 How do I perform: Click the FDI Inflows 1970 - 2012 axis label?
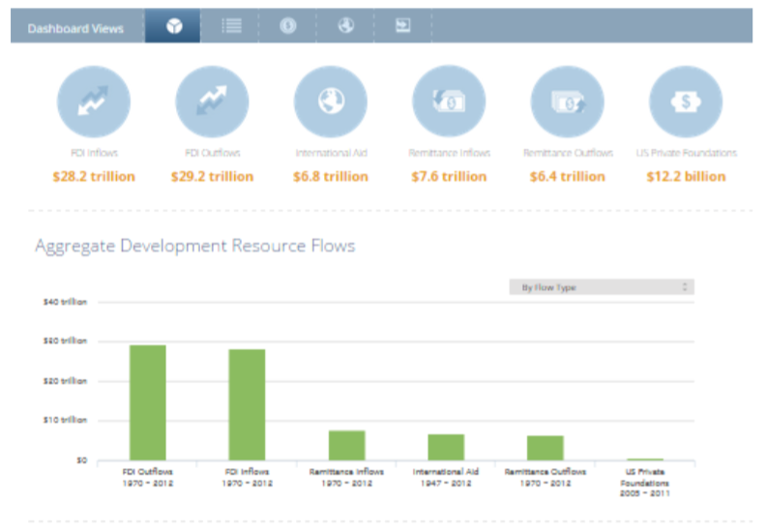tap(248, 477)
